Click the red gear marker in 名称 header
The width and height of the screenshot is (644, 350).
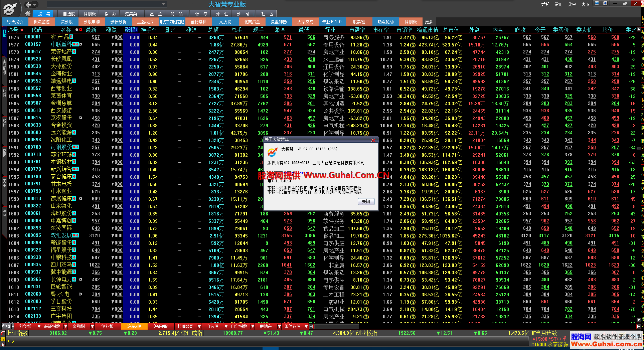point(80,30)
